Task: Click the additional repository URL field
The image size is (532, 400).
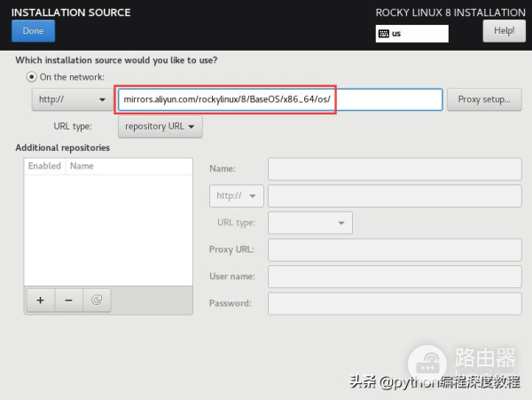Action: tap(395, 195)
